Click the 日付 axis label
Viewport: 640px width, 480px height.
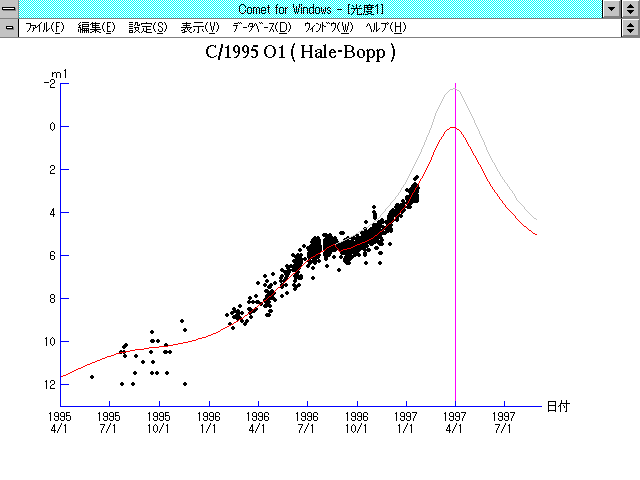point(558,406)
